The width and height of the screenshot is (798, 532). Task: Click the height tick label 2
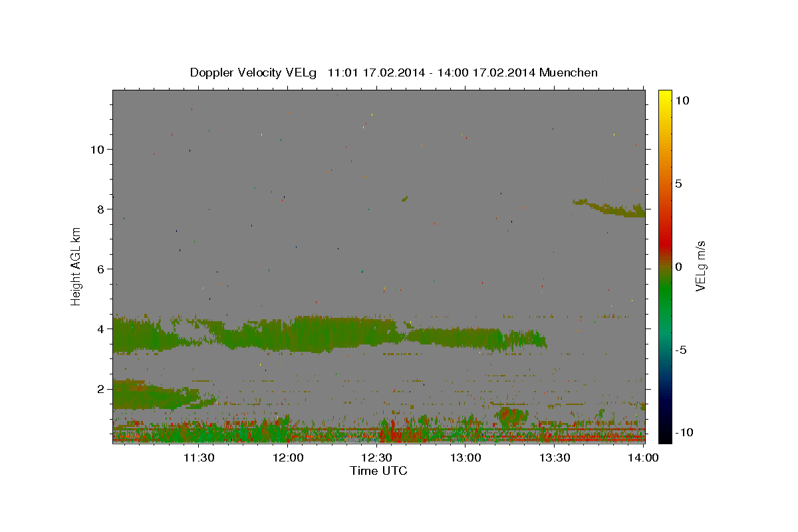101,389
